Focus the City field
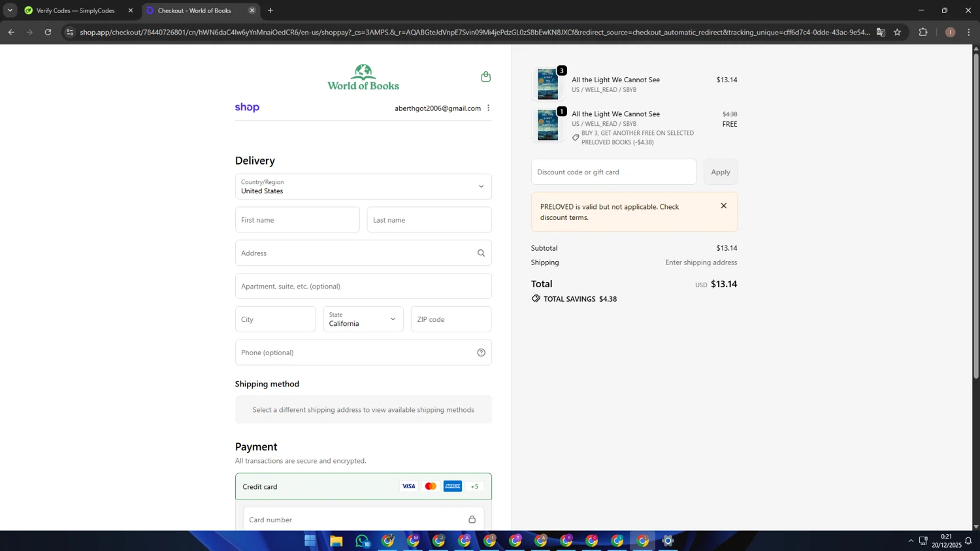Screen dimensions: 980x551 (x=275, y=319)
